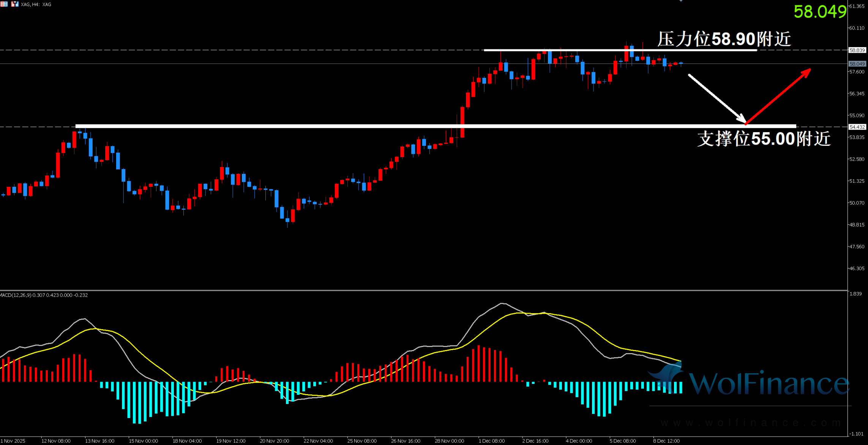Click the 58.839 price level tag
This screenshot has height=445, width=868.
pos(857,50)
